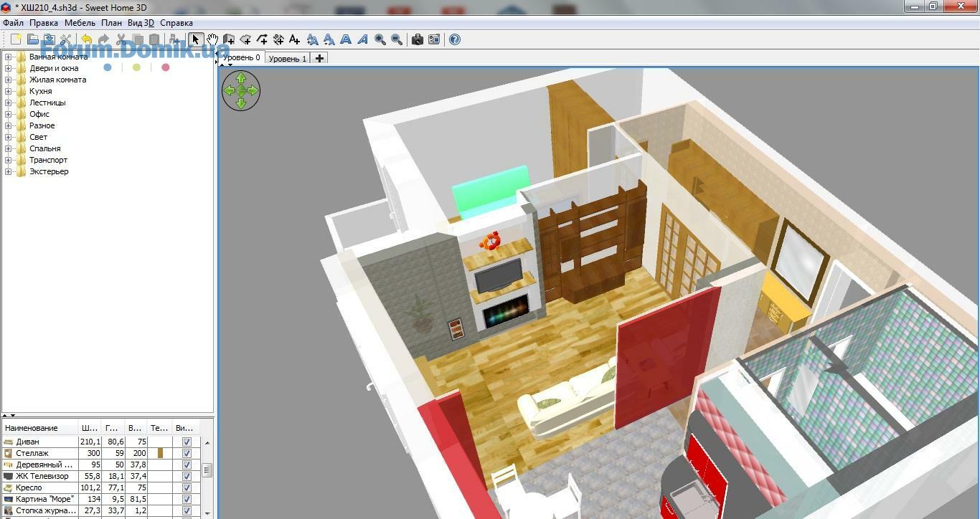980x519 pixels.
Task: Expand the Двери и окна category
Action: tap(9, 68)
